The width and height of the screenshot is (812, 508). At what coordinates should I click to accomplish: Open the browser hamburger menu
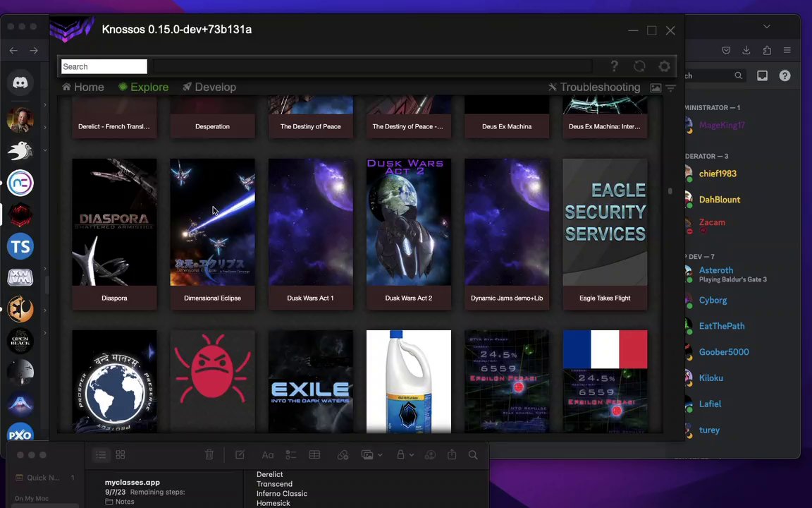point(787,50)
